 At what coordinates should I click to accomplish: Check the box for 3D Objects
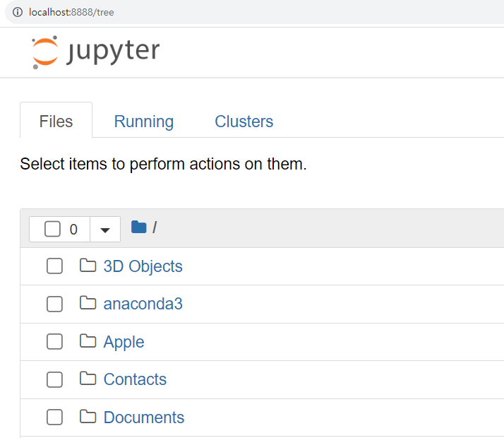(x=54, y=266)
